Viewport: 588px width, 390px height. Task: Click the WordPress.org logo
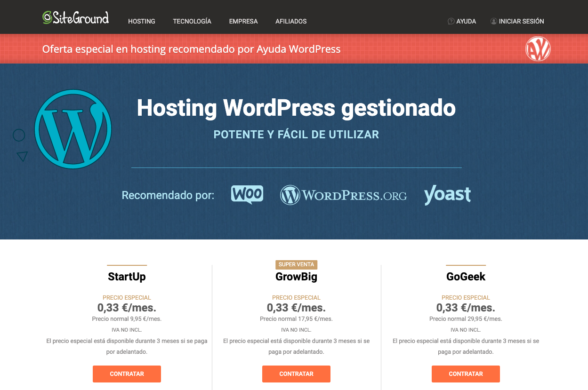coord(343,195)
